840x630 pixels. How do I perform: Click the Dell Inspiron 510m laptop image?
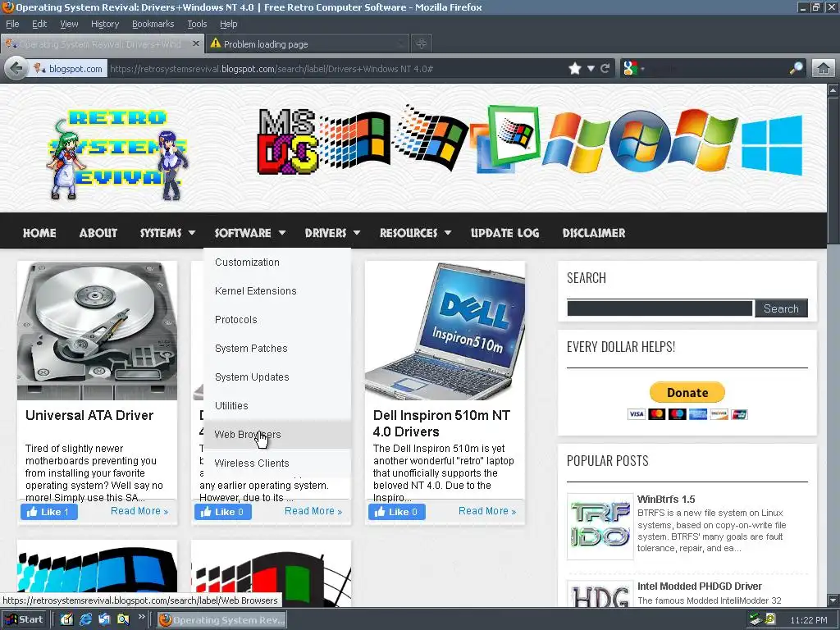pyautogui.click(x=445, y=331)
